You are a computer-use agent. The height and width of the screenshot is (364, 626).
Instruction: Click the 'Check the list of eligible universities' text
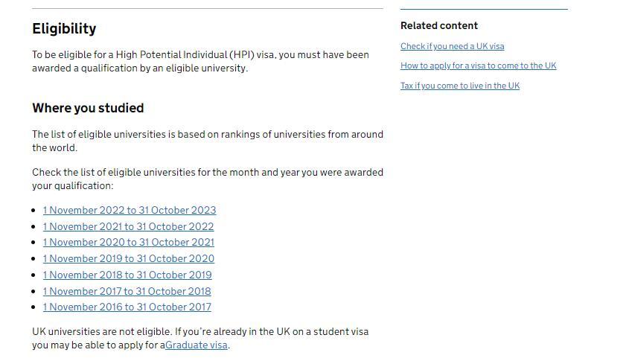tap(208, 179)
